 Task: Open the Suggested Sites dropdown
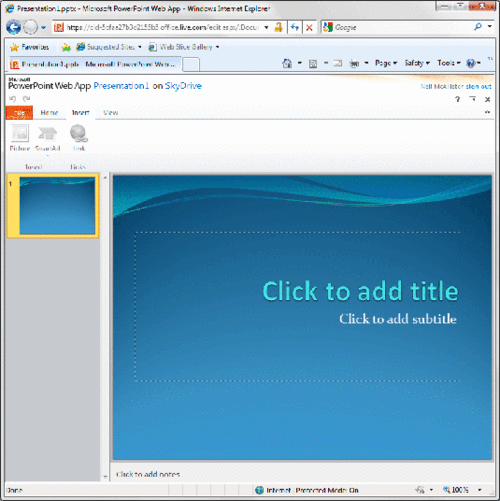tap(140, 47)
